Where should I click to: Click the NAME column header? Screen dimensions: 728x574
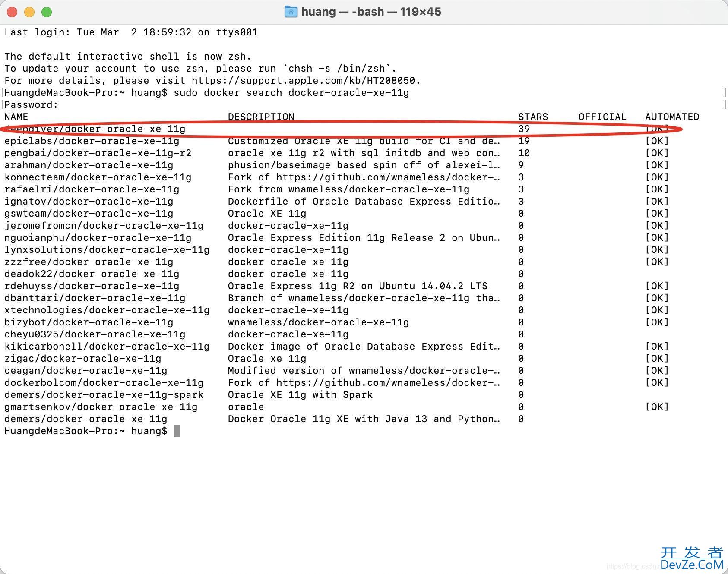coord(16,117)
